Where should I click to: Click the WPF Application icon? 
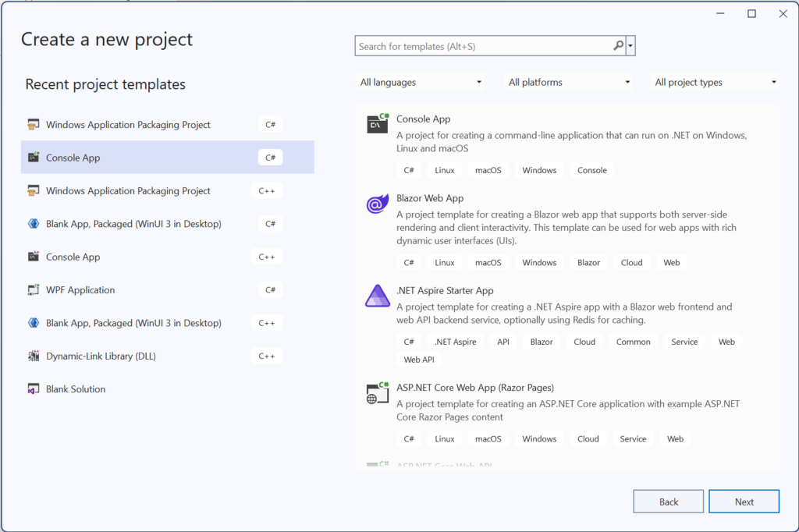click(33, 290)
